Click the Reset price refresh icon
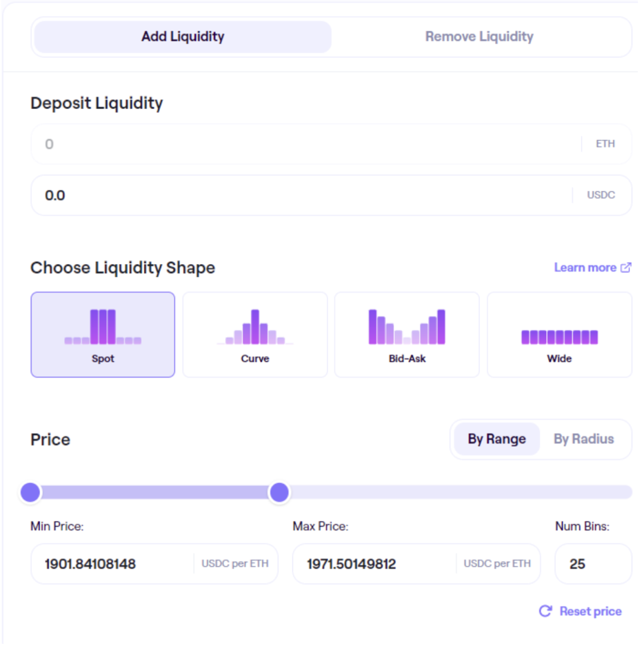 coord(545,611)
